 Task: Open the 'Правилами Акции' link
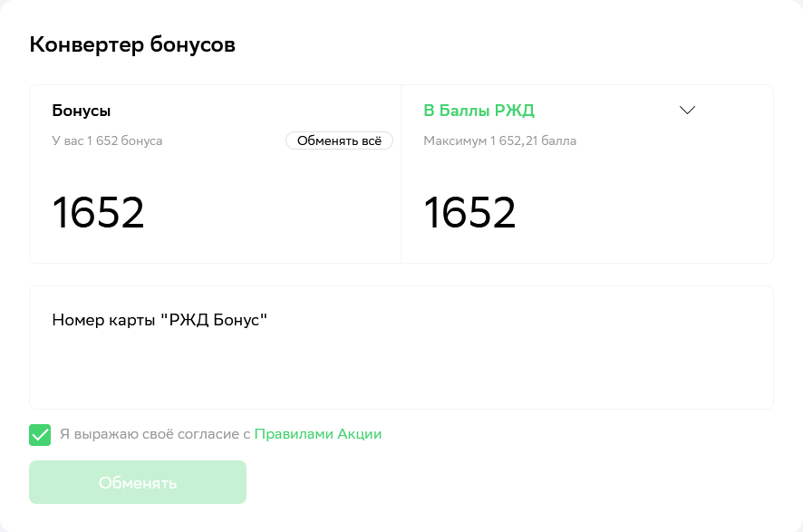317,434
